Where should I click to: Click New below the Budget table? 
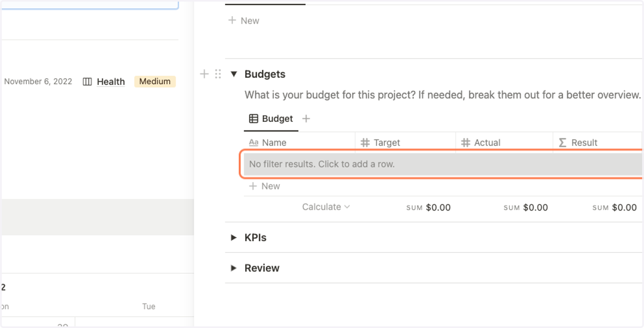pos(265,186)
